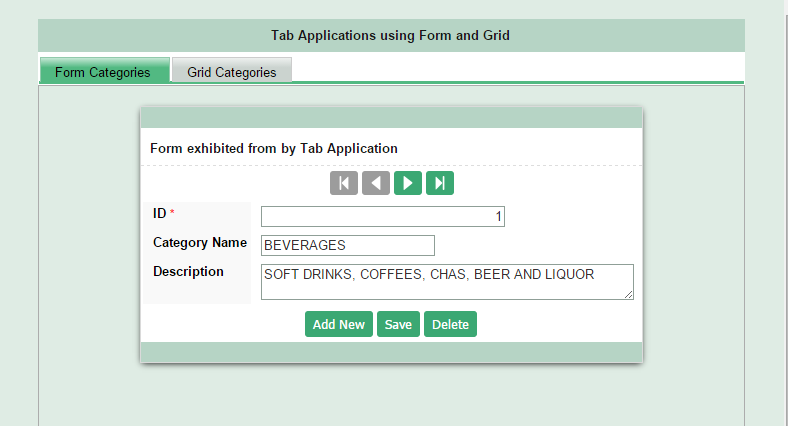Click the previous record arrow icon
The height and width of the screenshot is (426, 788).
(376, 183)
